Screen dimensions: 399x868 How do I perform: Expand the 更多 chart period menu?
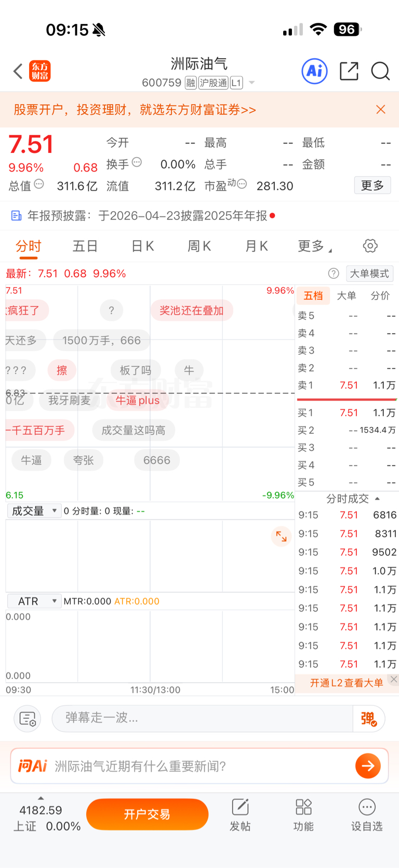pyautogui.click(x=314, y=246)
